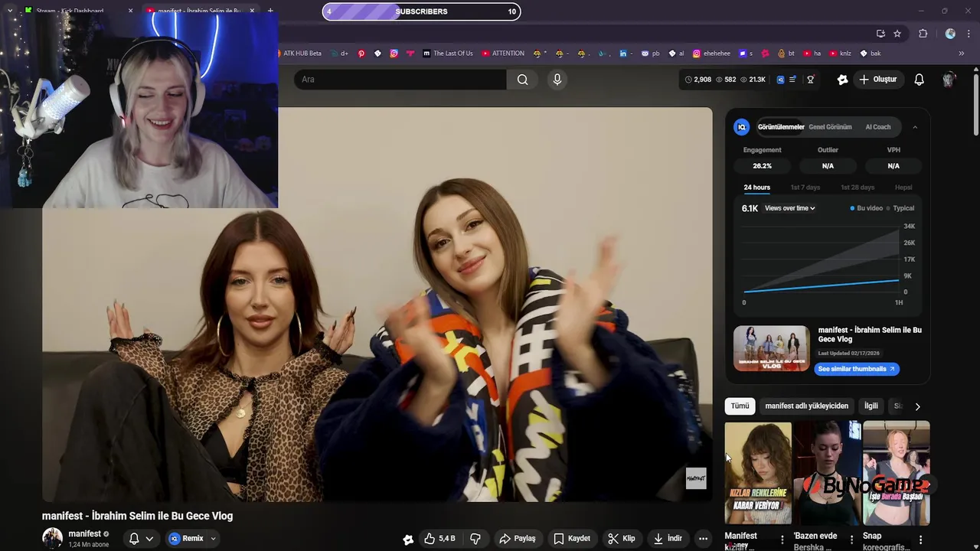This screenshot has width=980, height=551.
Task: Open the ATK HUB Beta bookmark
Action: (x=297, y=54)
